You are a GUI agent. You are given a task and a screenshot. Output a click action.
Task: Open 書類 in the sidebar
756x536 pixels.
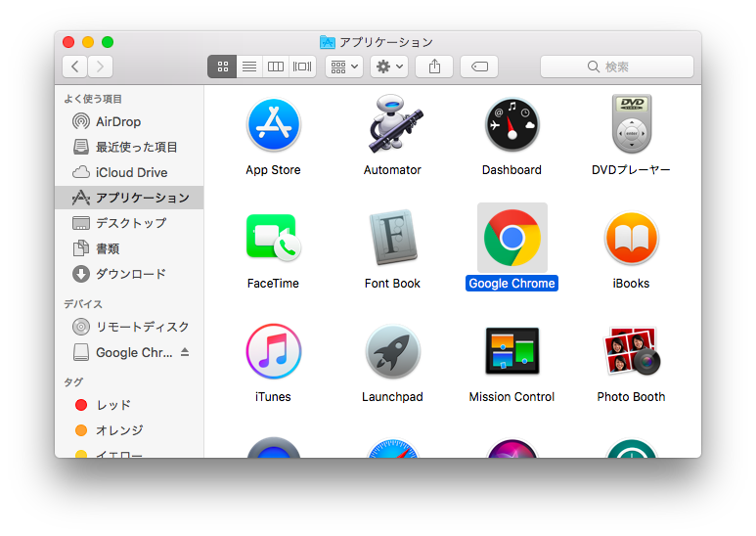129,248
